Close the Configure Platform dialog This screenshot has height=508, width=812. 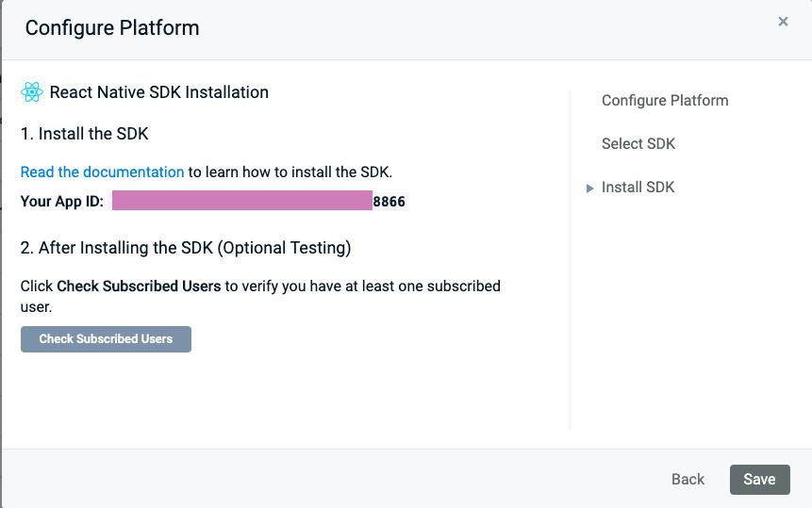click(782, 22)
